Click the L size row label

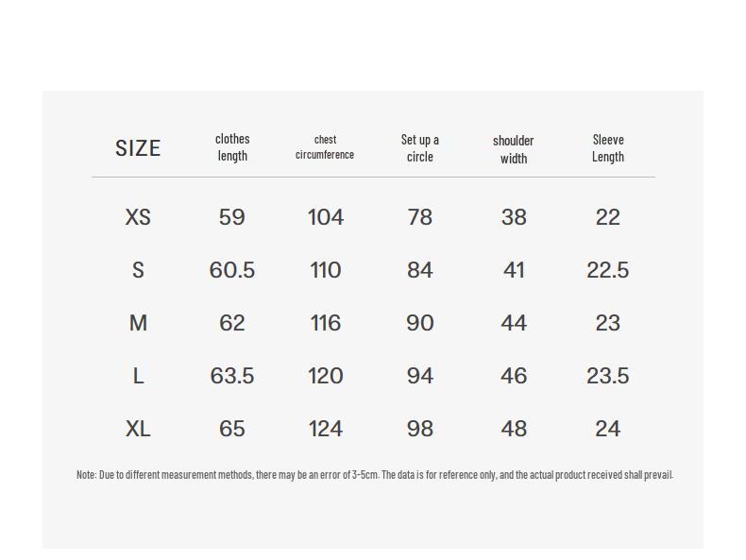coord(138,376)
